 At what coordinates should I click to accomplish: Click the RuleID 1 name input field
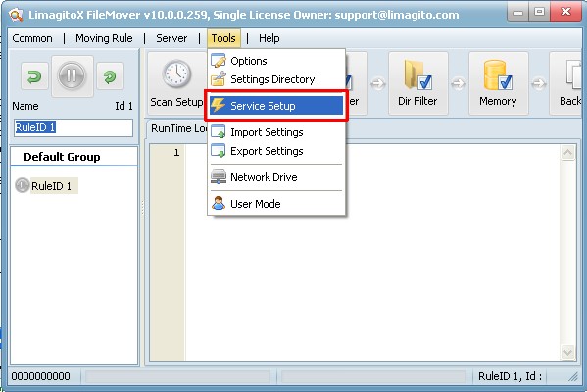click(73, 127)
